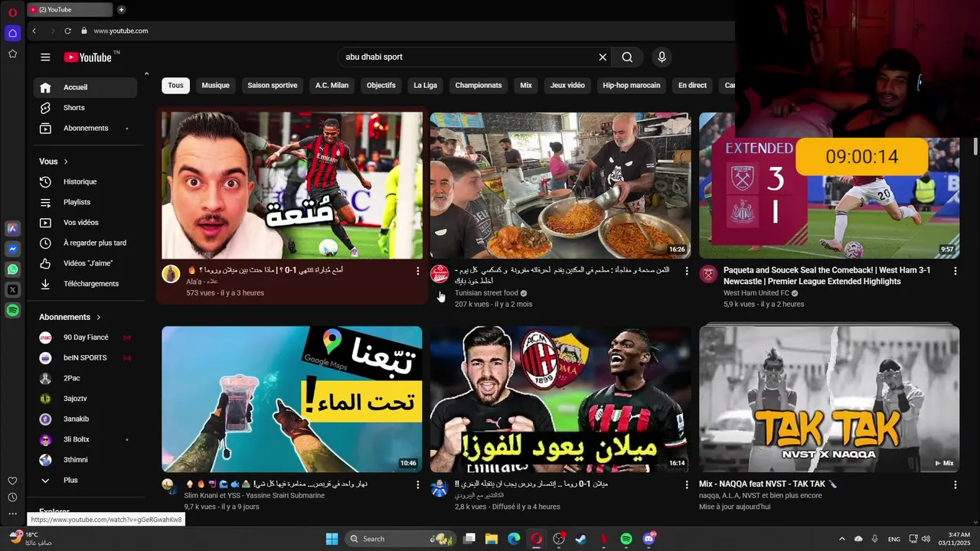The image size is (980, 551).
Task: Click Opera sidebar bookmarks star icon
Action: 12,54
